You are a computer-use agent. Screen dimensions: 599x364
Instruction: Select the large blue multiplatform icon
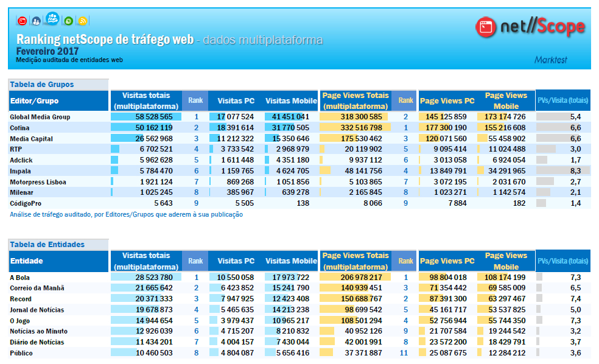tap(52, 19)
